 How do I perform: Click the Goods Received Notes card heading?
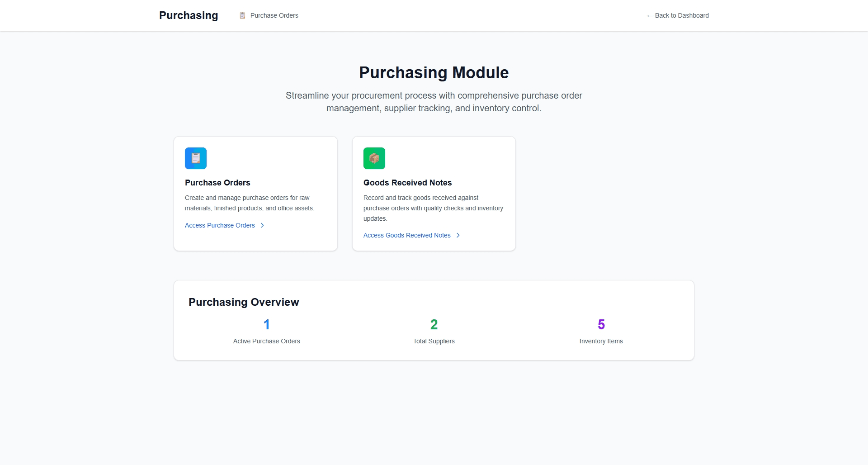(x=407, y=183)
